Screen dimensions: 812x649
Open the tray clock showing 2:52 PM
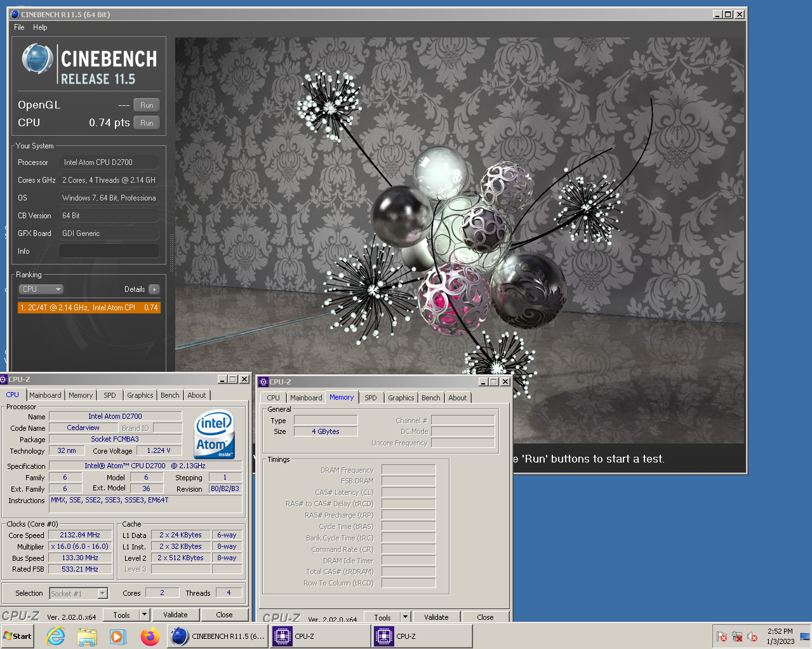point(780,636)
